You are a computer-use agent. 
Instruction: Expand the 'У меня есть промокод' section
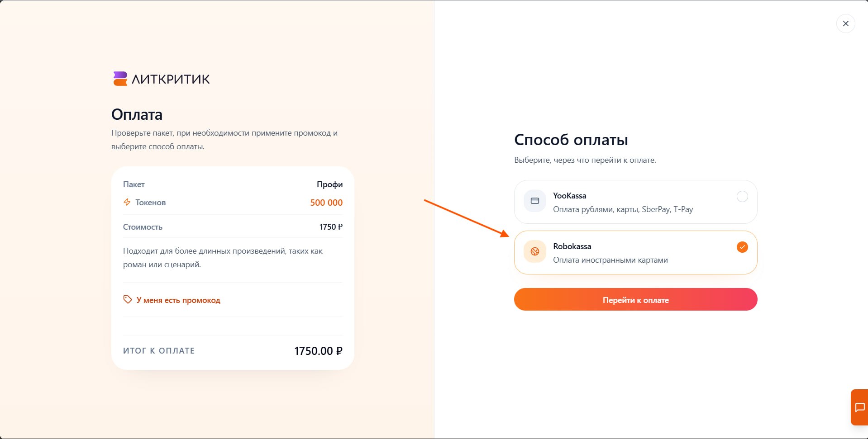click(x=178, y=300)
